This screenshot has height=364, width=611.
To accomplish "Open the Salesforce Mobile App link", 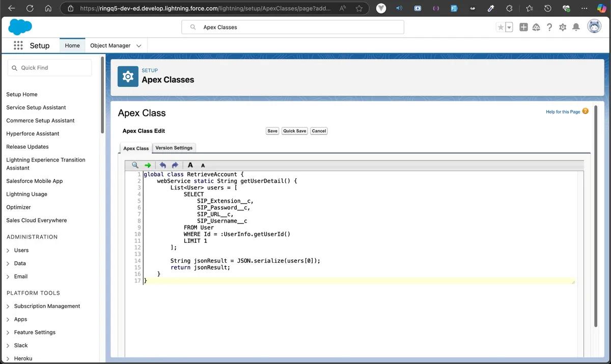I will pyautogui.click(x=35, y=181).
